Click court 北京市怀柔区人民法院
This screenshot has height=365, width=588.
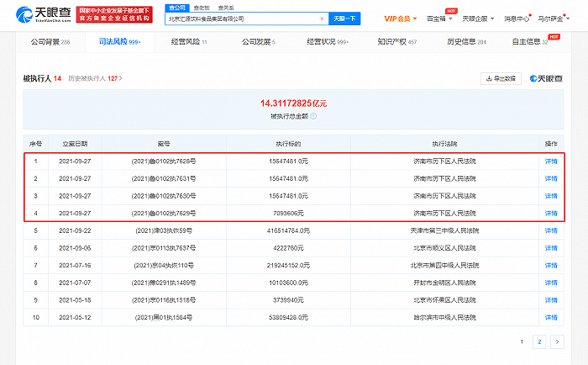tap(444, 300)
